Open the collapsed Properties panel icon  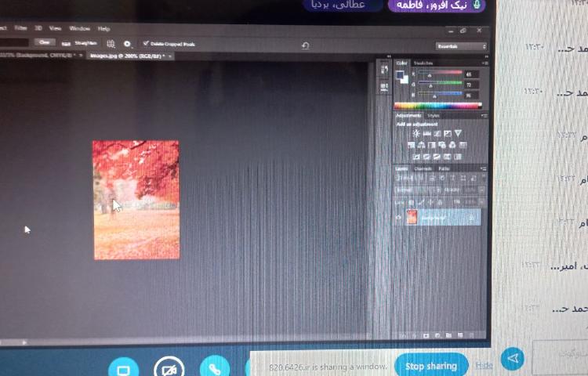click(384, 88)
